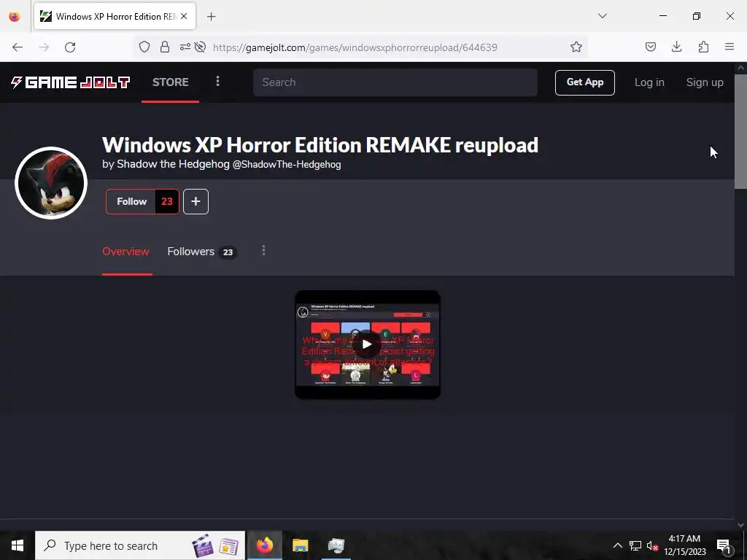Viewport: 747px width, 560px height.
Task: Open the notification center icon
Action: (x=724, y=545)
